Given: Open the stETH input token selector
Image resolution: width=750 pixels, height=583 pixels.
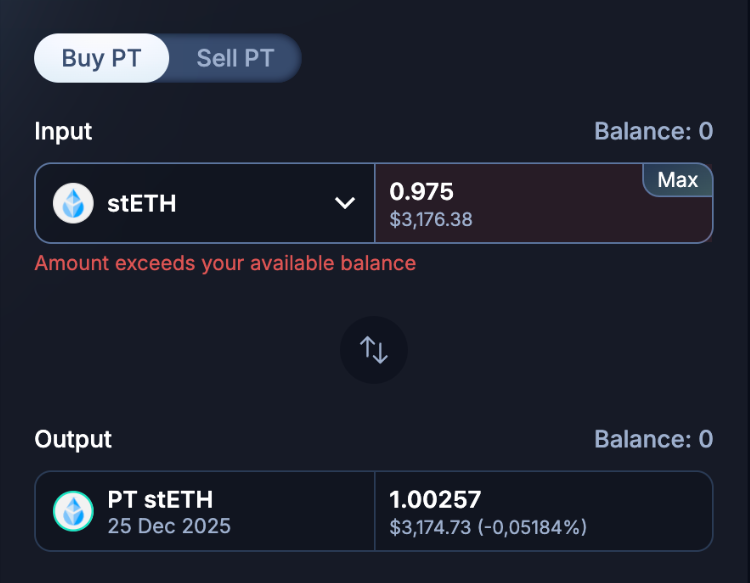Looking at the screenshot, I should pyautogui.click(x=205, y=203).
